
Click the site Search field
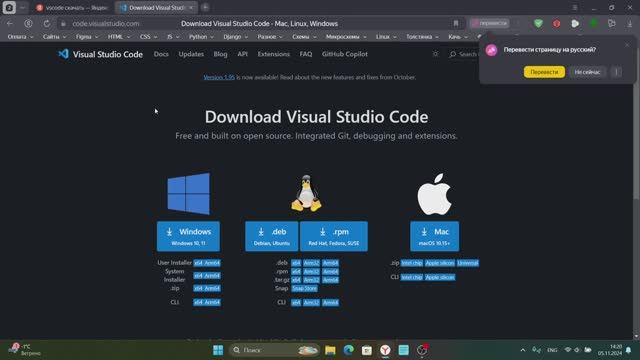[463, 54]
